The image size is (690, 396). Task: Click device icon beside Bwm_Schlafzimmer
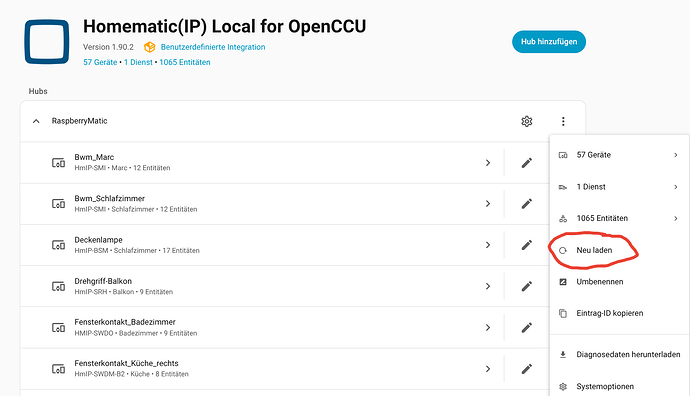pyautogui.click(x=59, y=204)
